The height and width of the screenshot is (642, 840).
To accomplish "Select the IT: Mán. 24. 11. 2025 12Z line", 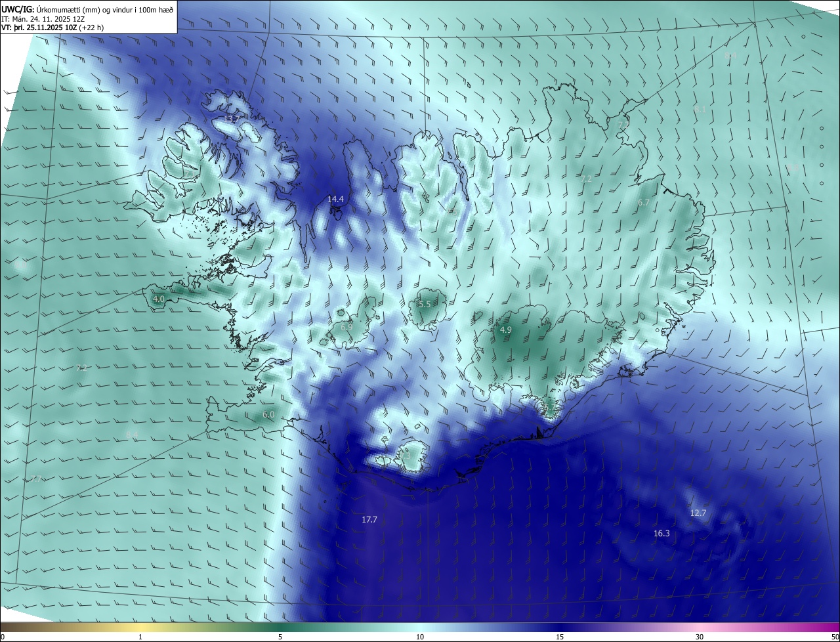I will tap(43, 19).
